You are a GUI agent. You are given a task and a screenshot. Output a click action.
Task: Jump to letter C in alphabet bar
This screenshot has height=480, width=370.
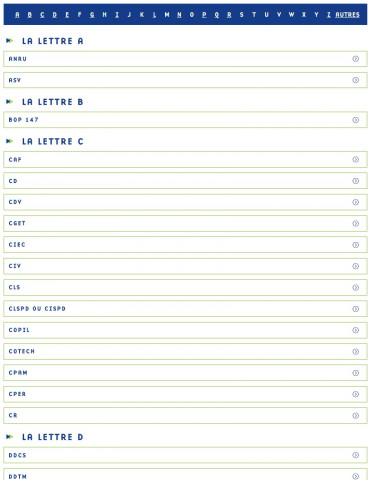point(42,15)
